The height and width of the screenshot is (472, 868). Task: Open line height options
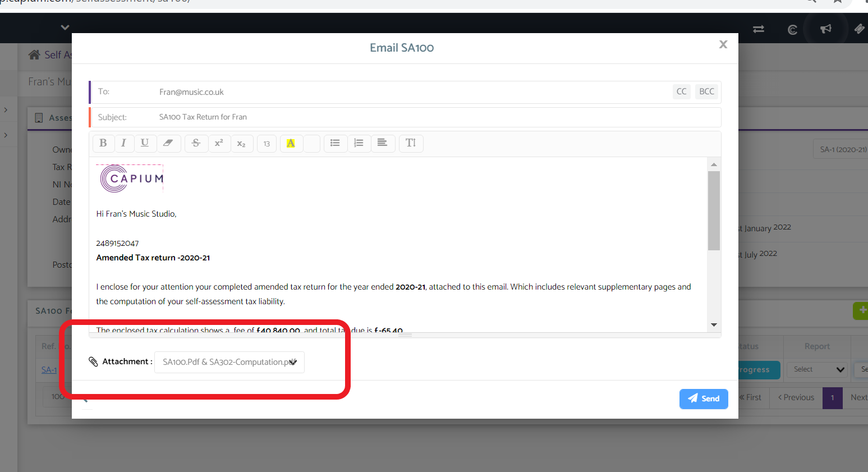coord(411,143)
